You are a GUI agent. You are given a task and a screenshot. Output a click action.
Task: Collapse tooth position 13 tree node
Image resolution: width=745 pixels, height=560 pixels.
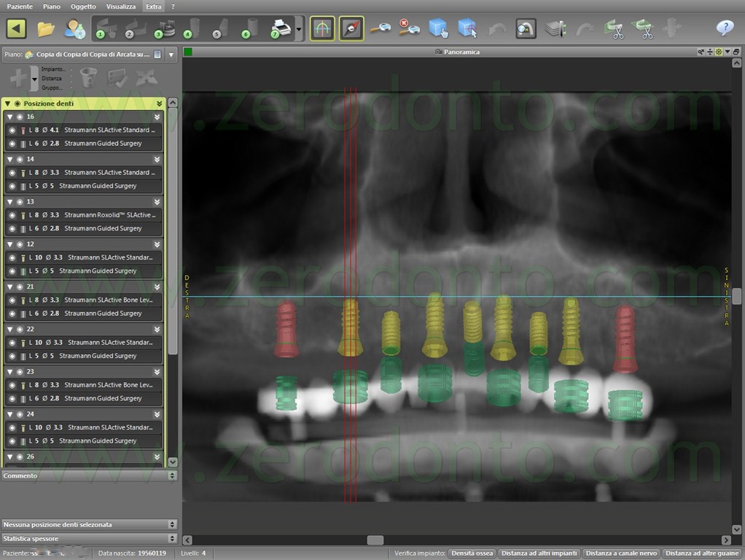10,201
